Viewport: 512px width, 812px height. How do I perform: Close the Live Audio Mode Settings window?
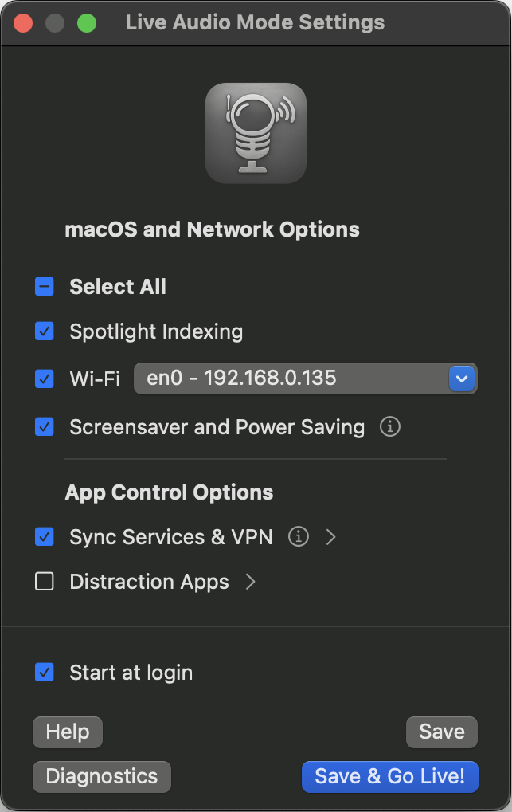[x=23, y=23]
